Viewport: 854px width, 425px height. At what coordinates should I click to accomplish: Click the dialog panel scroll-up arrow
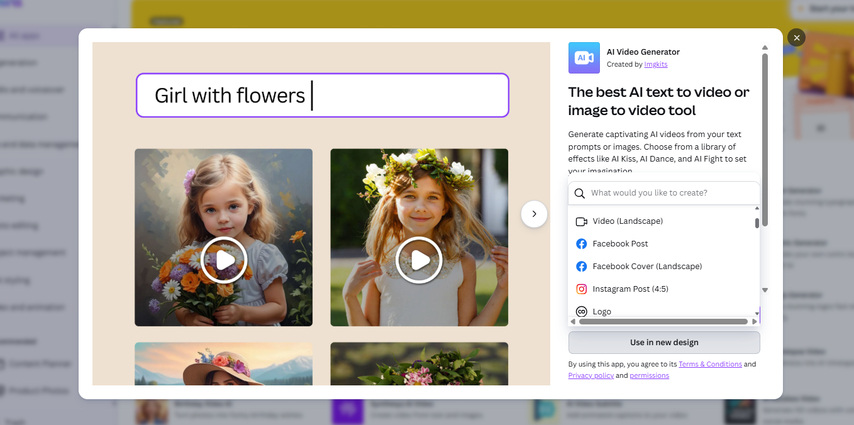pos(765,47)
